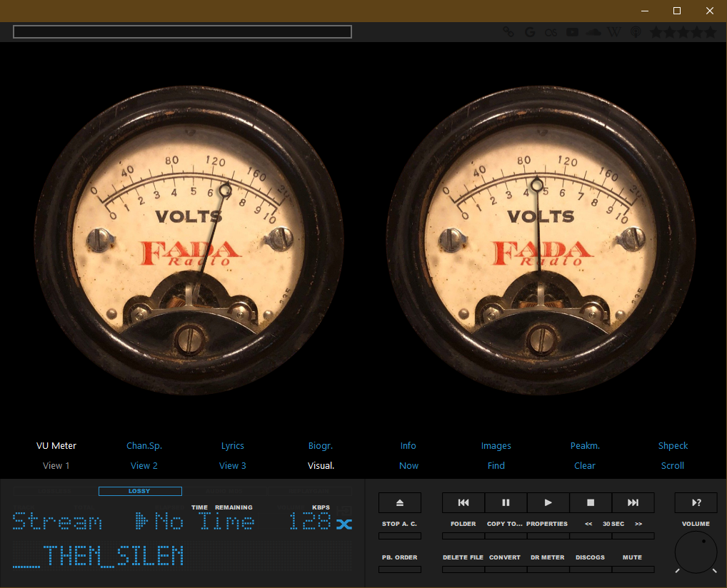Screen dimensions: 727x588
Task: Switch to Peakm. panel
Action: point(585,446)
